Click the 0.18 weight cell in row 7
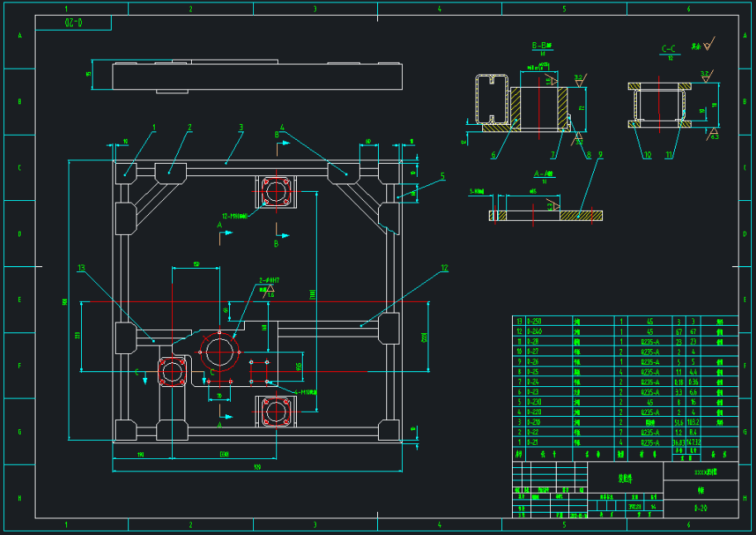This screenshot has width=756, height=535. pos(679,382)
